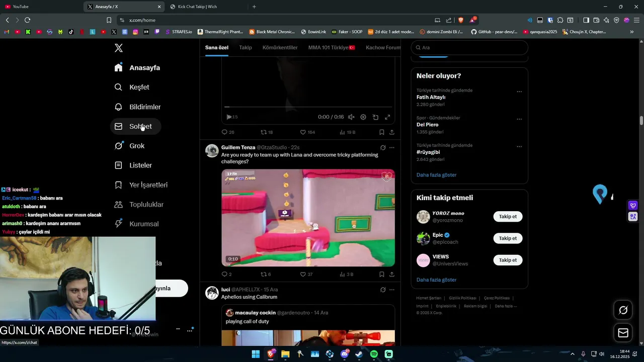Unmute the video player
This screenshot has height=362, width=644.
click(351, 117)
